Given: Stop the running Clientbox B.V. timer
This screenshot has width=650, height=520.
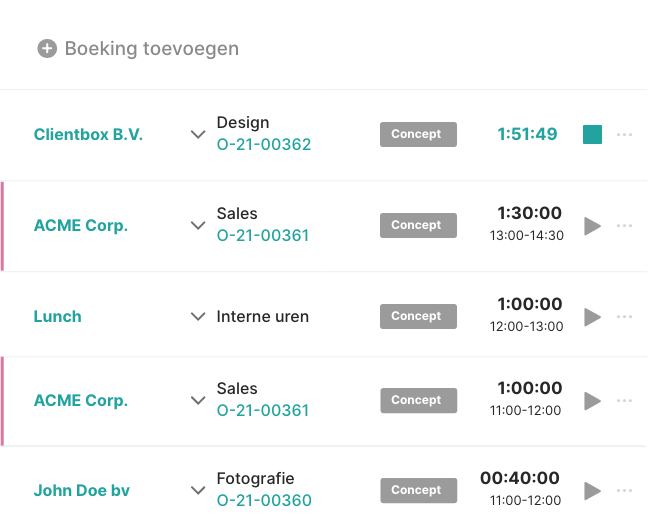Looking at the screenshot, I should tap(592, 134).
